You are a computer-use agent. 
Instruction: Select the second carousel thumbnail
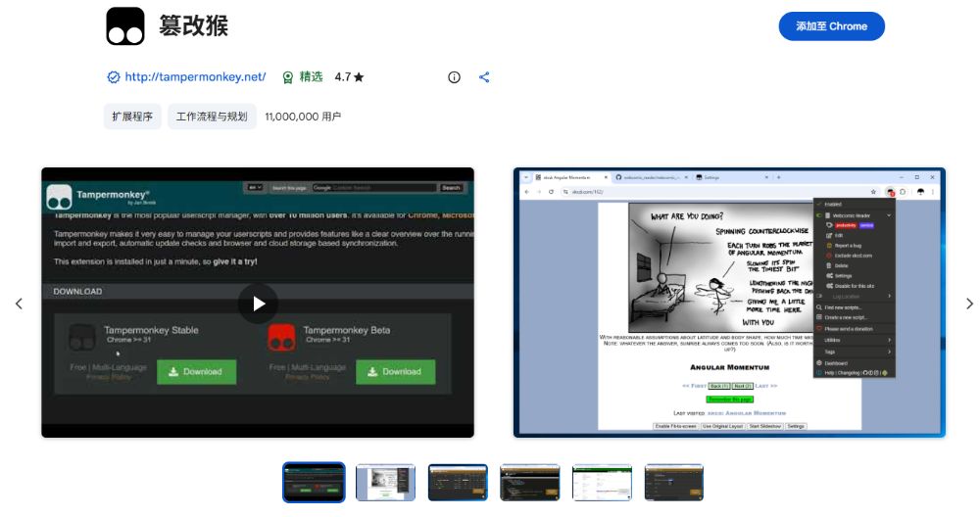386,483
